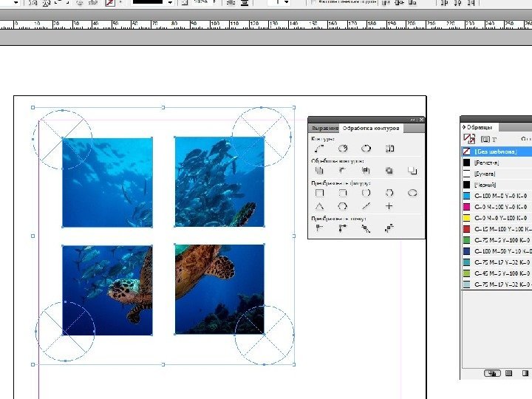Screen dimensions: 532x399
Task: Convert shape to polygon
Action: click(x=343, y=206)
